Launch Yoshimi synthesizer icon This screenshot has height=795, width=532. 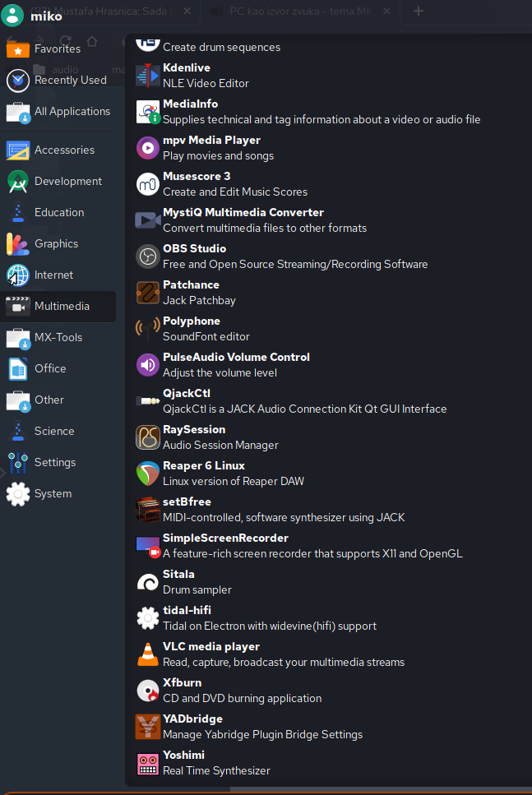[147, 763]
